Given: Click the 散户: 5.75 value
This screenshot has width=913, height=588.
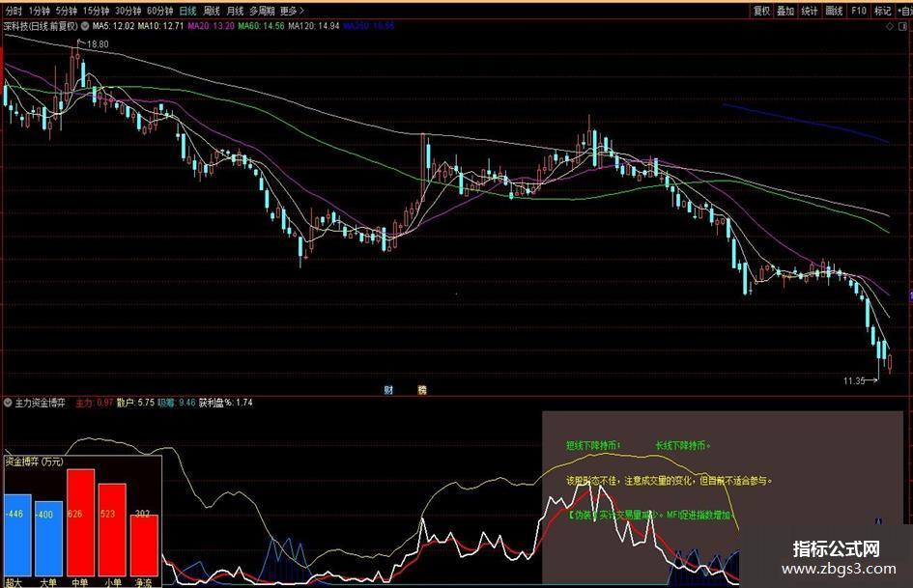Looking at the screenshot, I should pos(135,403).
